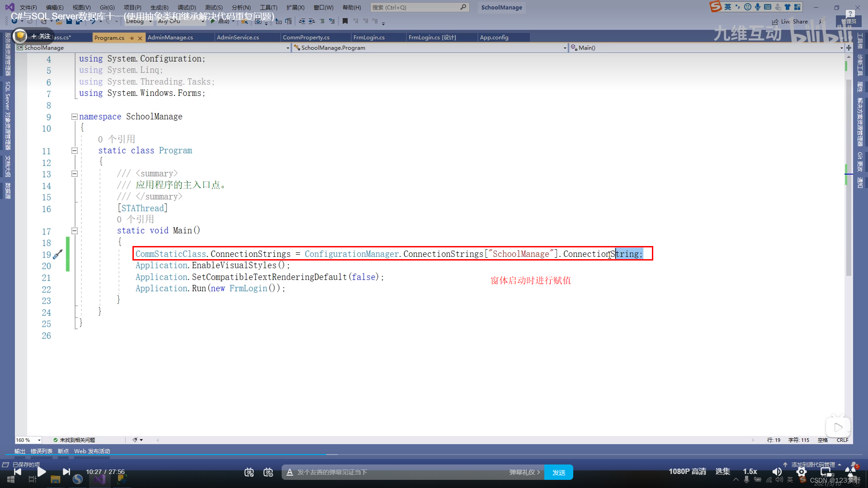Click the increase indent toolbar icon

311,21
